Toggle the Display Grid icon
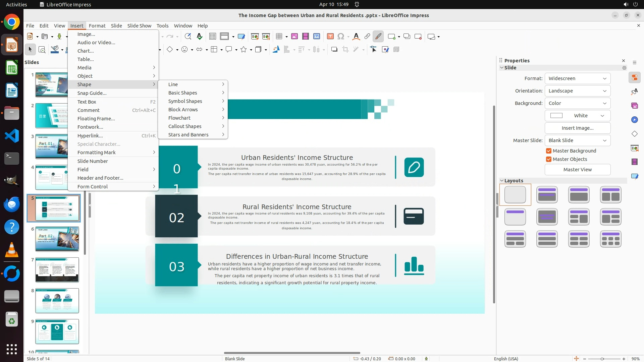The image size is (644, 362). 212,37
